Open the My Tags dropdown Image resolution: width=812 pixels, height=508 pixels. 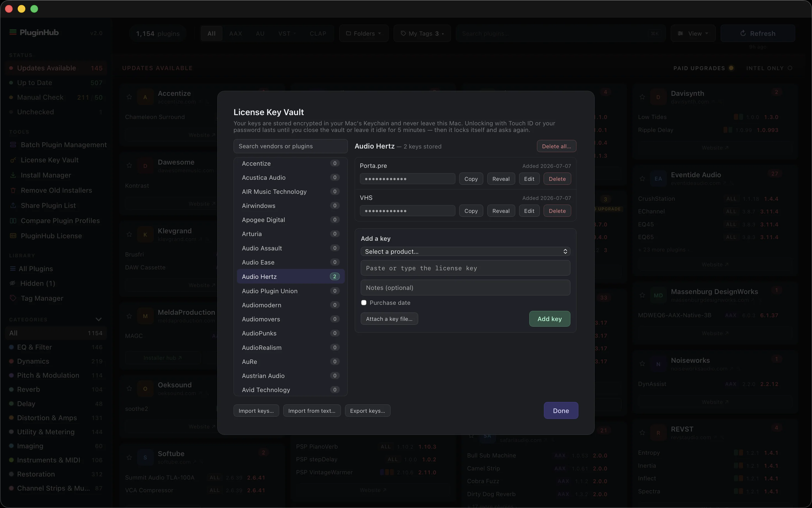coord(422,33)
